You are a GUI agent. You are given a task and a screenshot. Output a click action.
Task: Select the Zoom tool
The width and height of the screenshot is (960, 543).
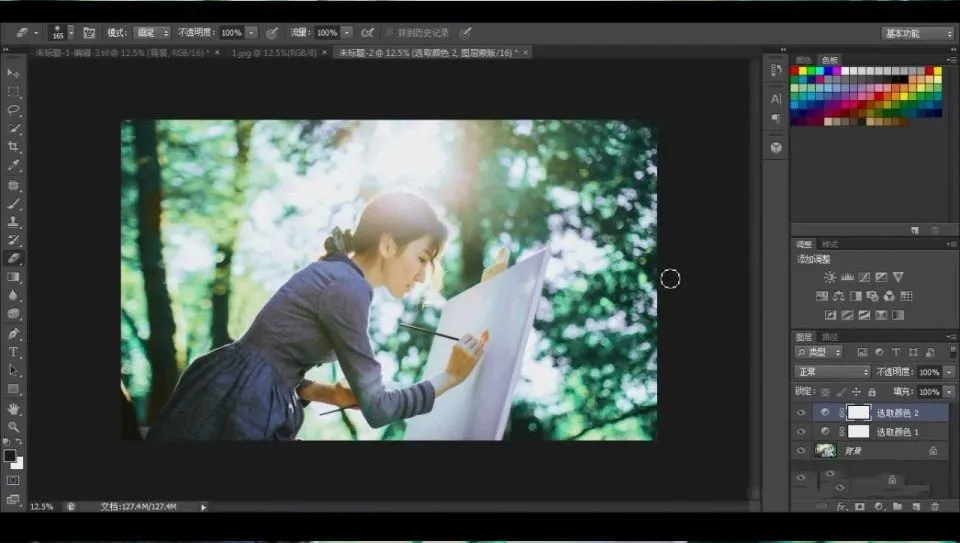point(13,427)
